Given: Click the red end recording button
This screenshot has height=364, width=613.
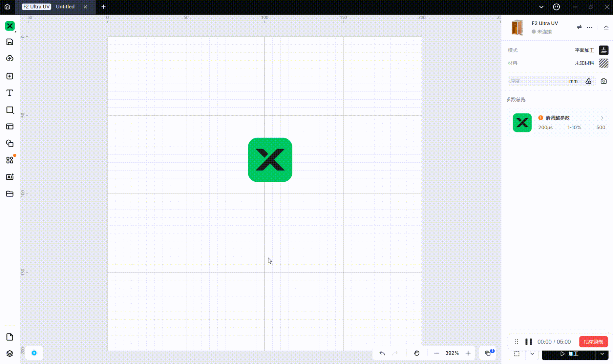Looking at the screenshot, I should (x=593, y=342).
